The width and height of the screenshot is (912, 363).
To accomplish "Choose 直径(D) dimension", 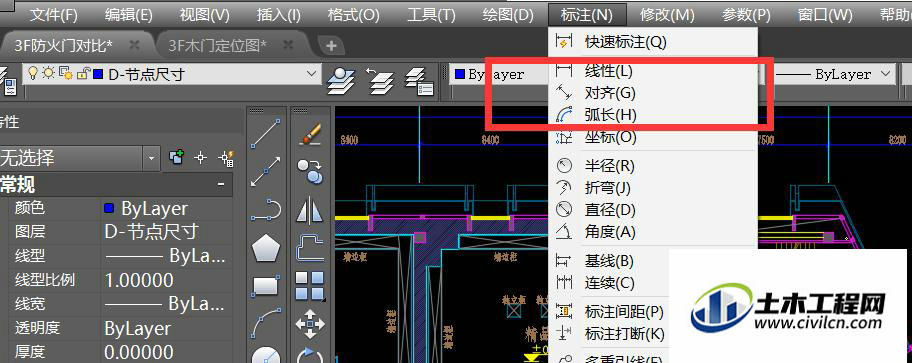I will 653,210.
